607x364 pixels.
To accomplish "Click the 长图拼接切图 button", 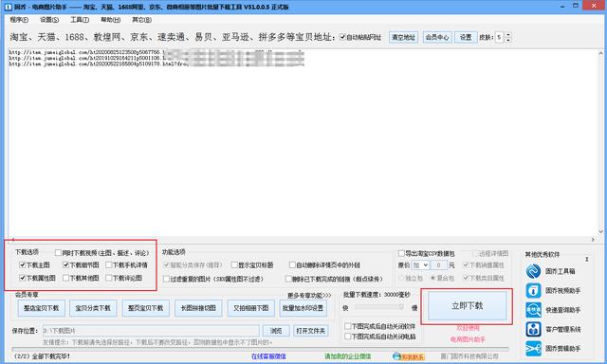I will [x=198, y=308].
